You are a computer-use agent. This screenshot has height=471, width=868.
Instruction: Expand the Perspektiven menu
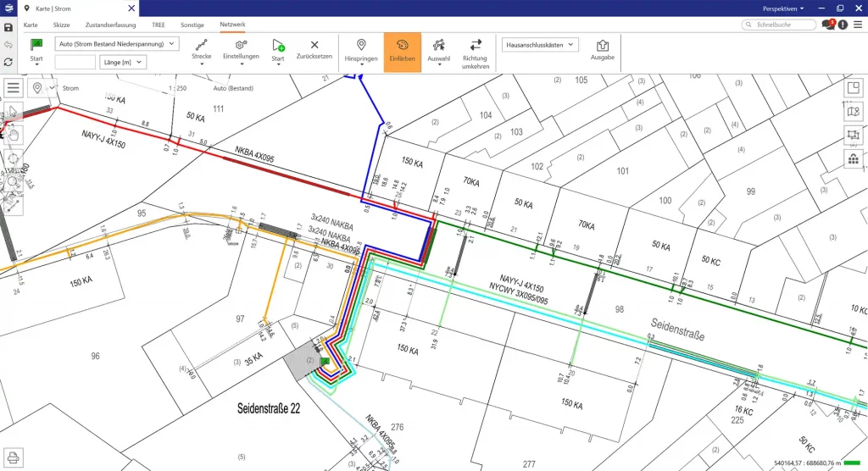click(783, 8)
